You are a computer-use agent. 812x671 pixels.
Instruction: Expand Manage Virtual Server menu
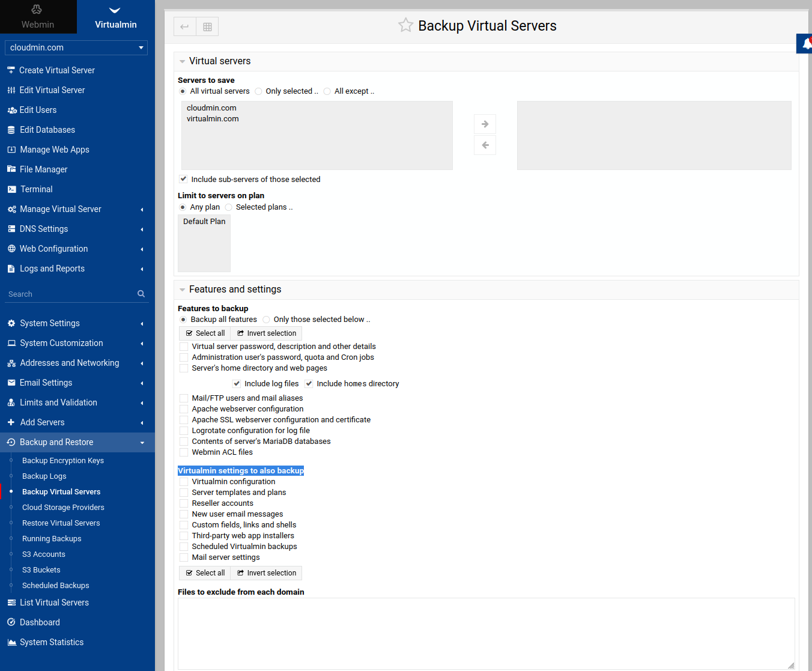click(142, 209)
